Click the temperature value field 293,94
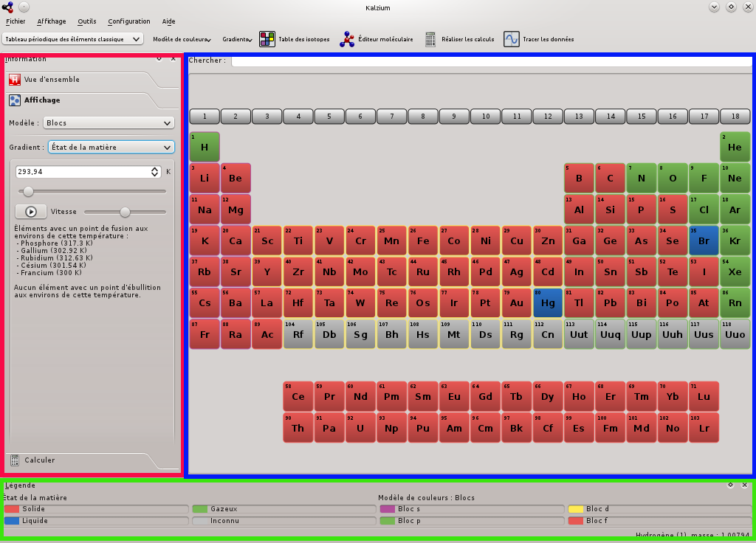This screenshot has width=756, height=543. point(83,171)
